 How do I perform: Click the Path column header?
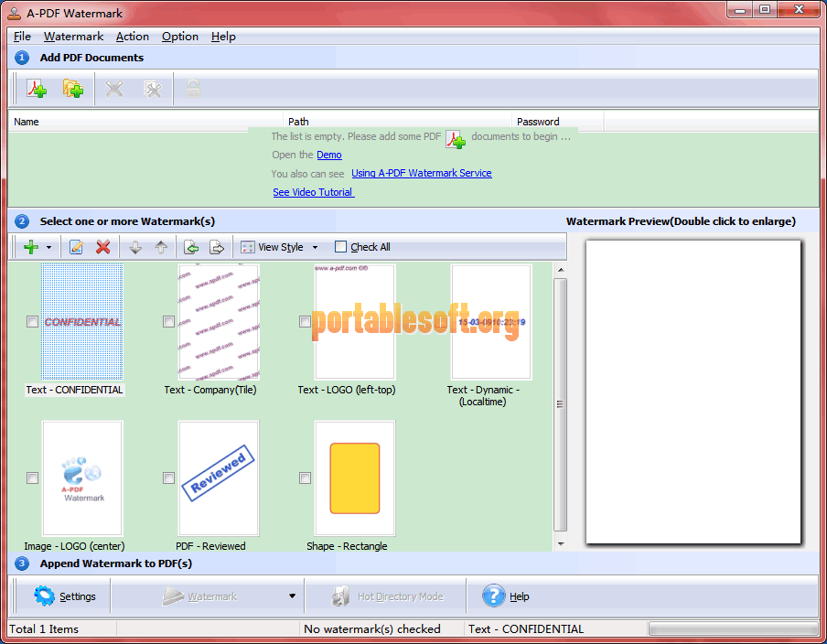coord(397,122)
